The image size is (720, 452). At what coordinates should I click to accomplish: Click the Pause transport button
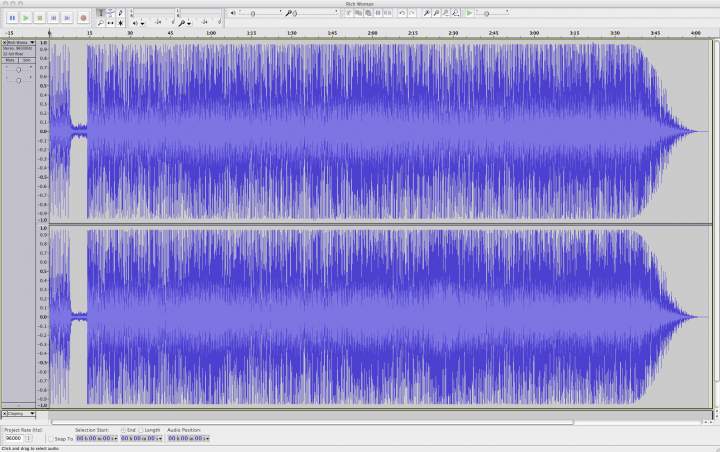click(12, 18)
